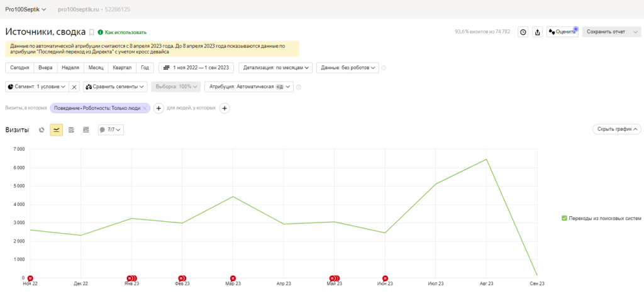Open the Выборка: 100% dropdown
644x306 pixels.
(x=176, y=87)
